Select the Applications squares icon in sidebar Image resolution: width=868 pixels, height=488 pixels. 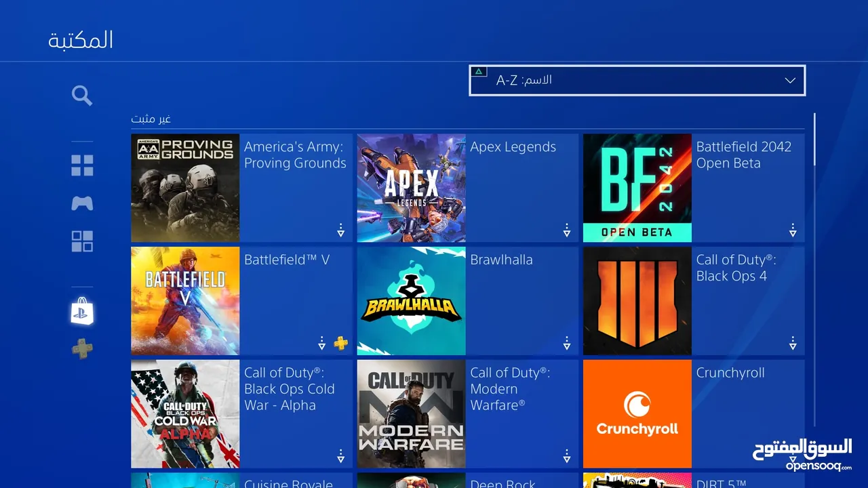[x=82, y=241]
